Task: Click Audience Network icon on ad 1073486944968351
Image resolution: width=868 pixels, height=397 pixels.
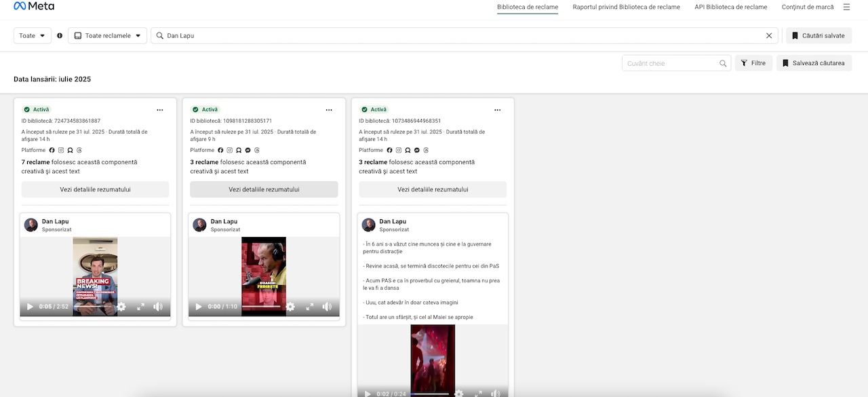Action: click(x=408, y=151)
